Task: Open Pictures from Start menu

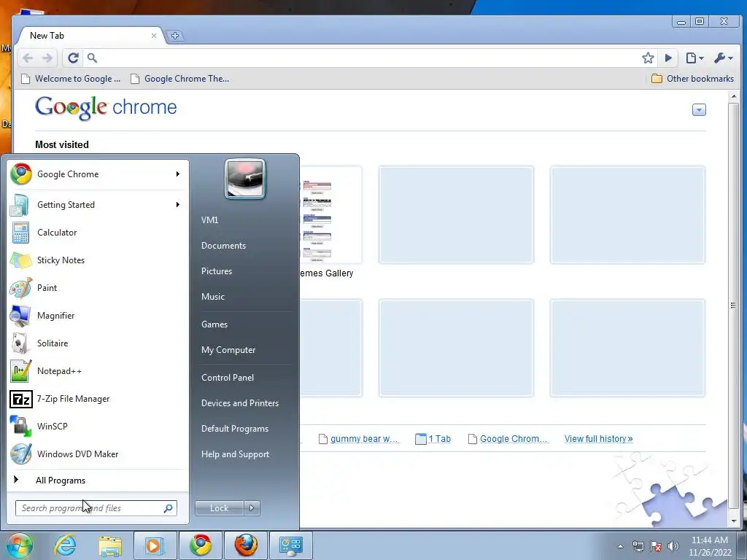Action: [244, 271]
